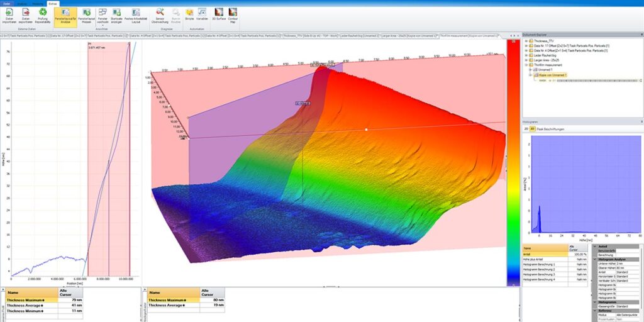Open Sensor Überwachung diagnosis tool
The height and width of the screenshot is (322, 644).
coord(160,16)
